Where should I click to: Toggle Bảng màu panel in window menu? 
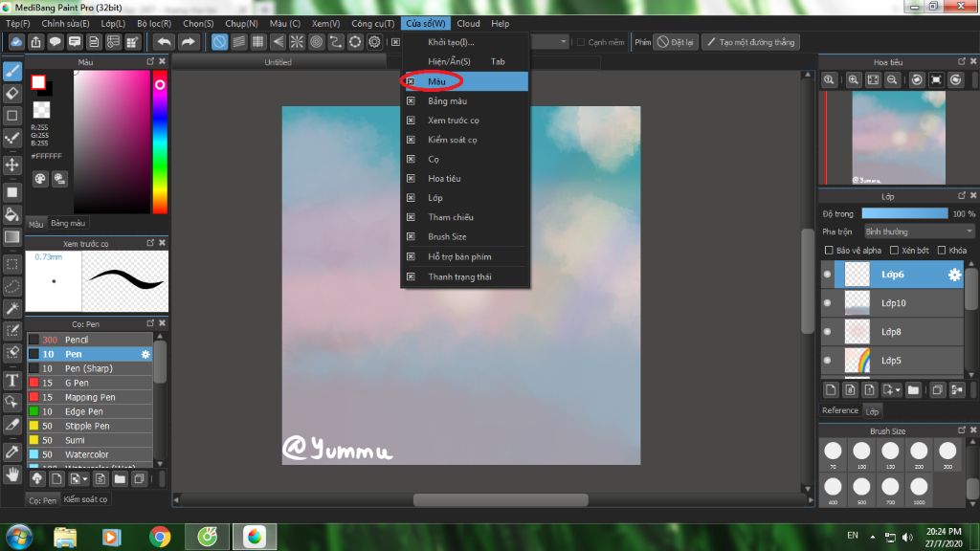[x=465, y=100]
